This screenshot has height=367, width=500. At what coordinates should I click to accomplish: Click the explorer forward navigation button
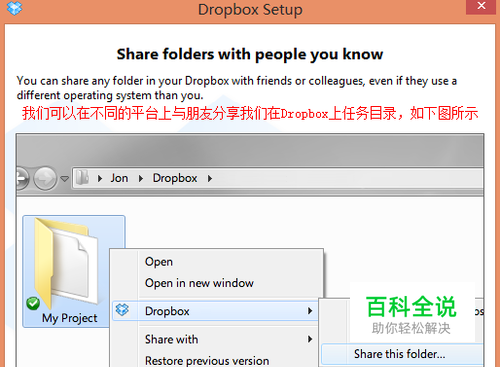click(x=45, y=178)
